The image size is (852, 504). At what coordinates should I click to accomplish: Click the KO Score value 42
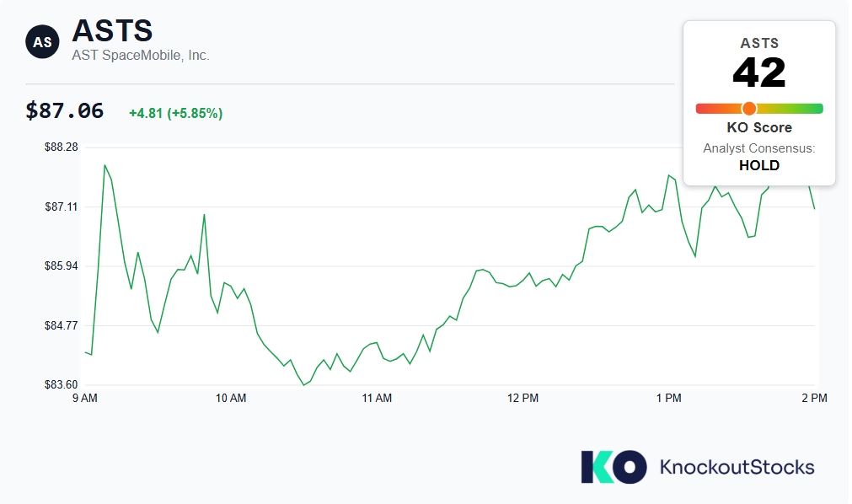pyautogui.click(x=759, y=72)
